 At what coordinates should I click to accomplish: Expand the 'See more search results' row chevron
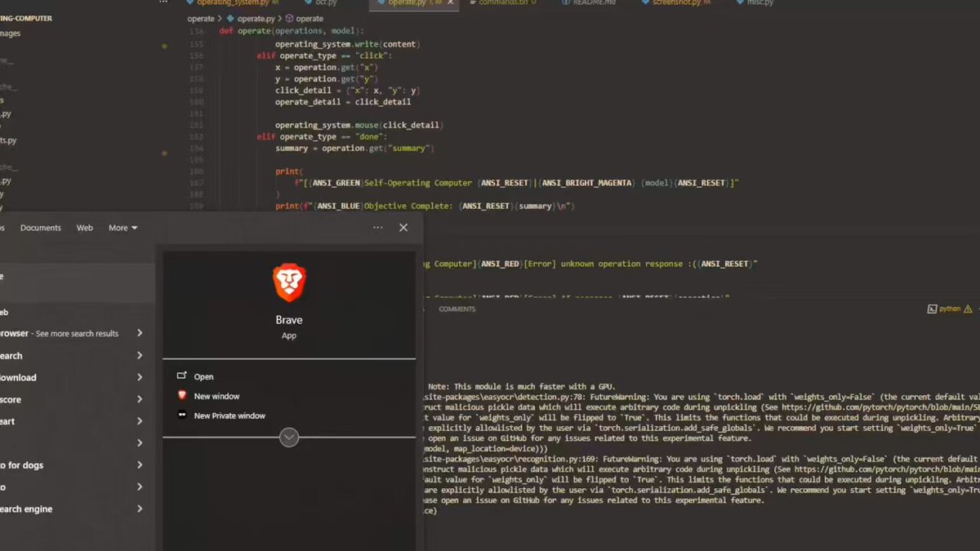pos(140,333)
